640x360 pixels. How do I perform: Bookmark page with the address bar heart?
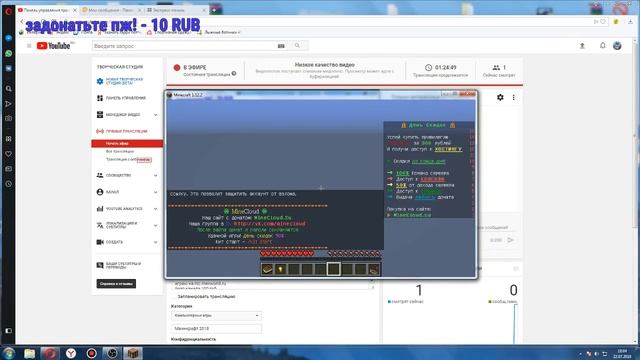[602, 22]
